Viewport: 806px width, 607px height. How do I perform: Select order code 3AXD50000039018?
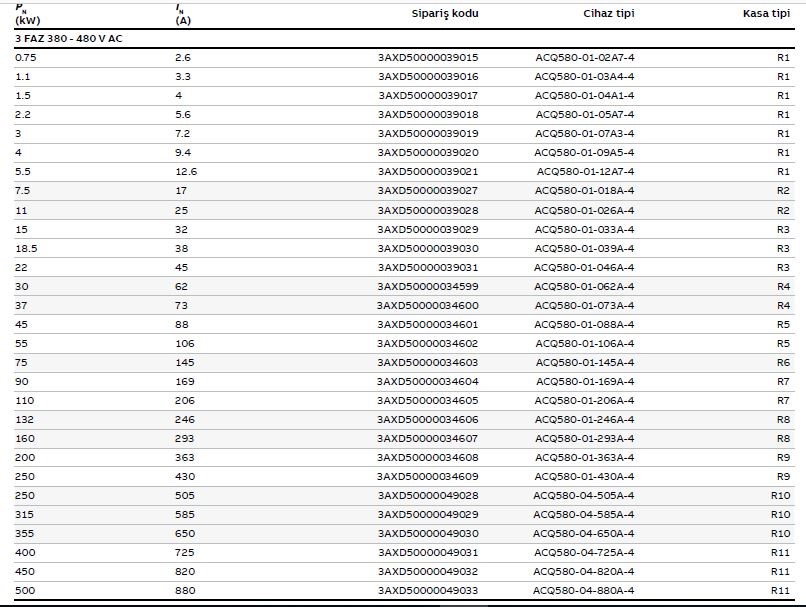tap(428, 115)
